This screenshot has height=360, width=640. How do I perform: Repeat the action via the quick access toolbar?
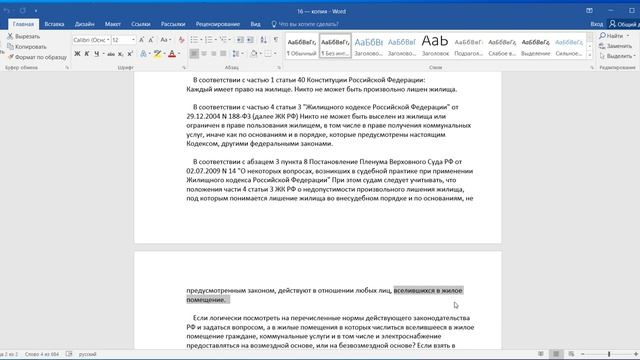point(22,10)
